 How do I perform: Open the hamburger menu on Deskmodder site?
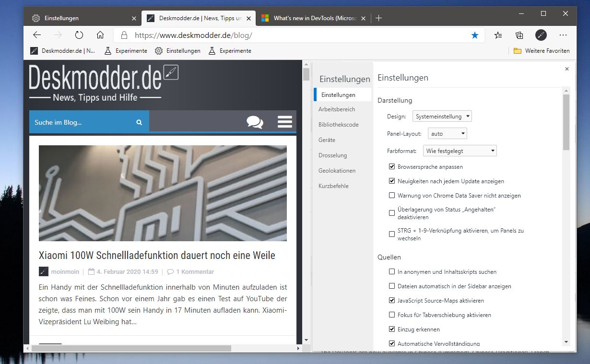[285, 122]
